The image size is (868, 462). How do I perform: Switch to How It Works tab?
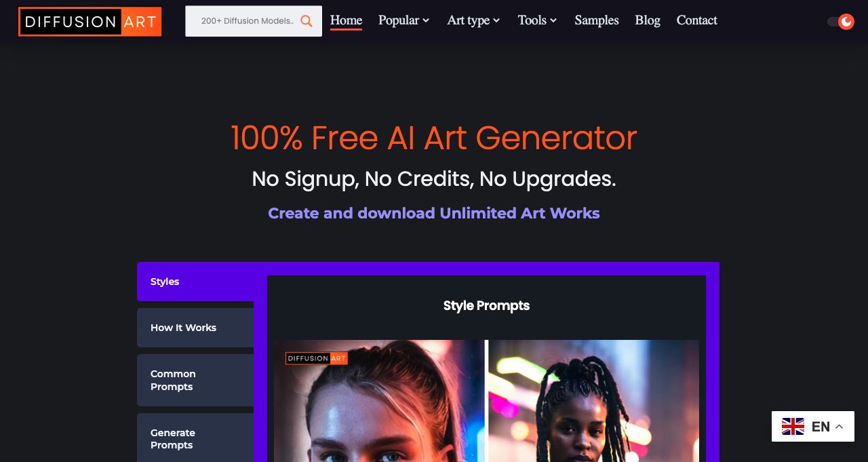[x=195, y=328]
